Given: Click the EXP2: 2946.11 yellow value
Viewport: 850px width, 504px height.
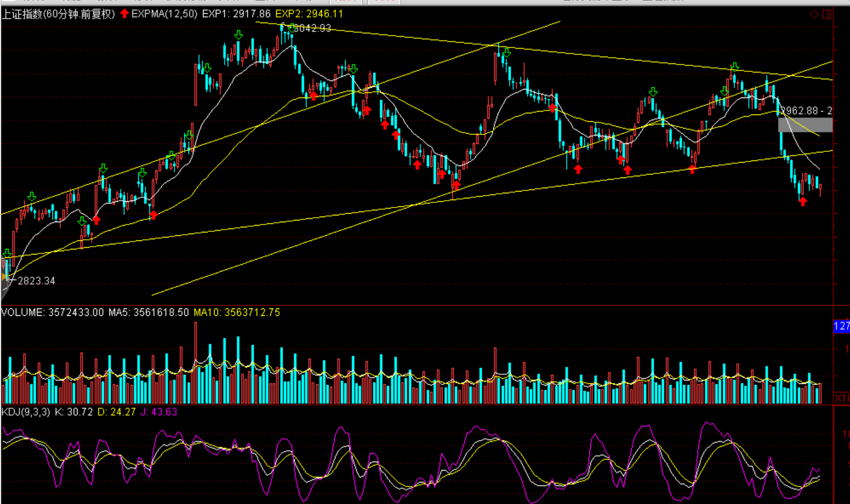Looking at the screenshot, I should click(x=309, y=14).
